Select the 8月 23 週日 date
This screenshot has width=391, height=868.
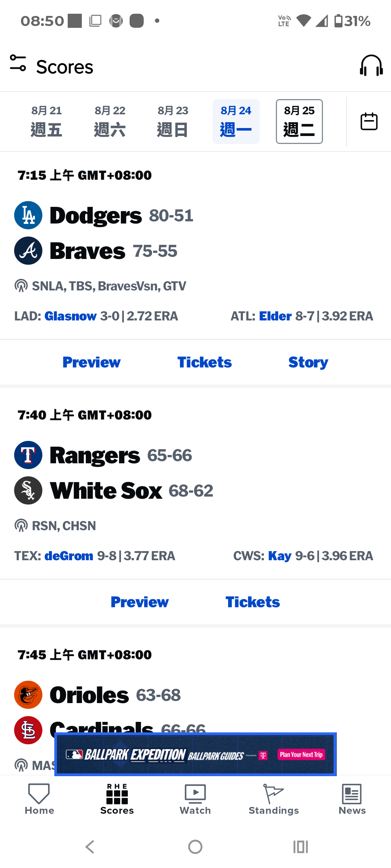point(173,122)
